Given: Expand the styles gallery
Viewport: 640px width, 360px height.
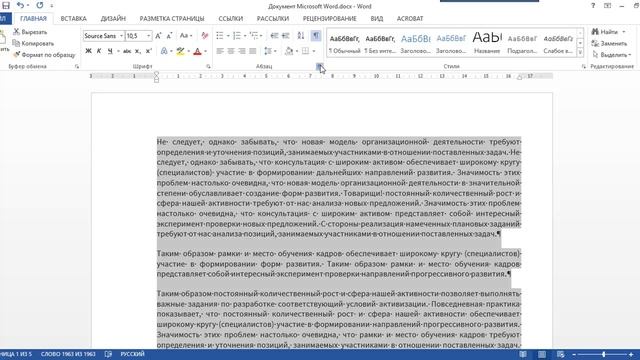Looking at the screenshot, I should tap(580, 52).
